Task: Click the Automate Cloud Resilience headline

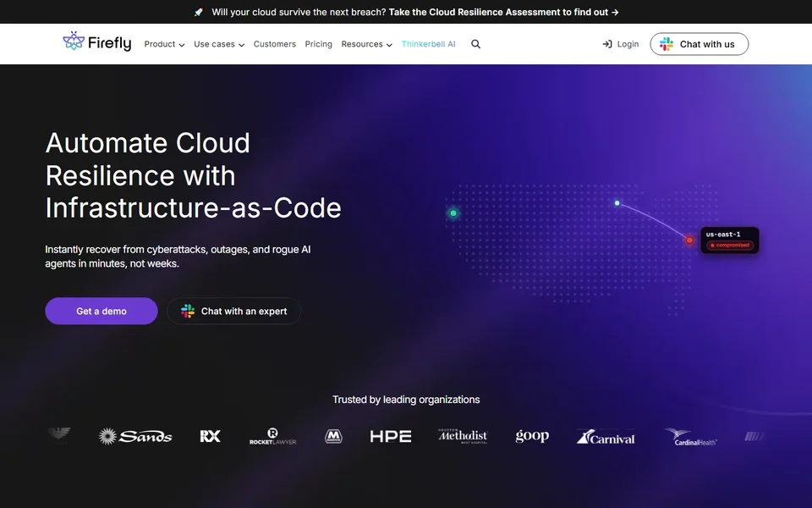Action: (x=193, y=175)
